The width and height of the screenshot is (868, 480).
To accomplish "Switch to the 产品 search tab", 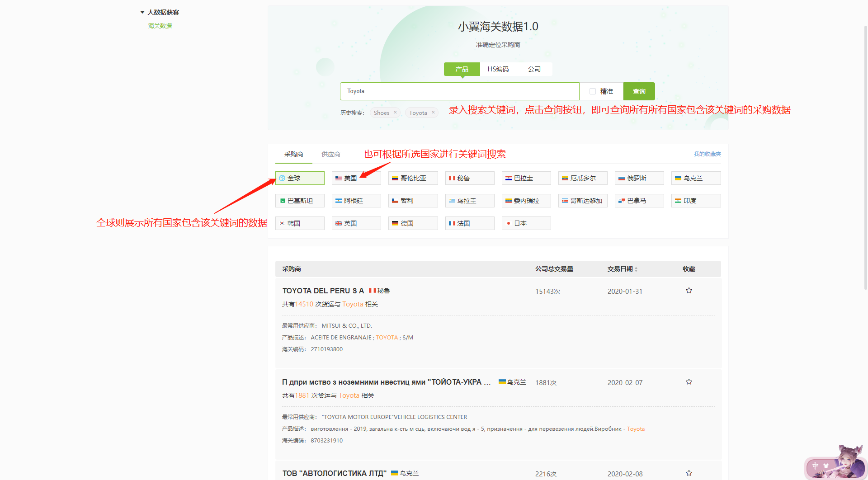I will pyautogui.click(x=462, y=69).
